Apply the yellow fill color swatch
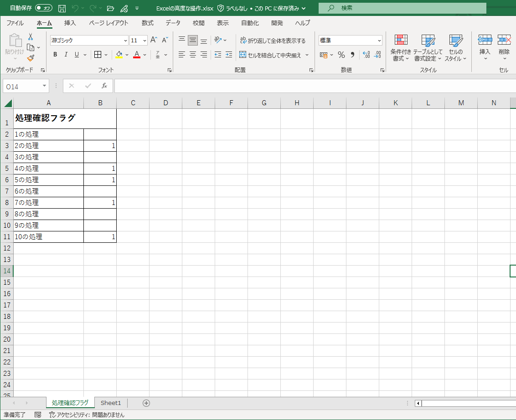This screenshot has height=420, width=516. pos(119,55)
